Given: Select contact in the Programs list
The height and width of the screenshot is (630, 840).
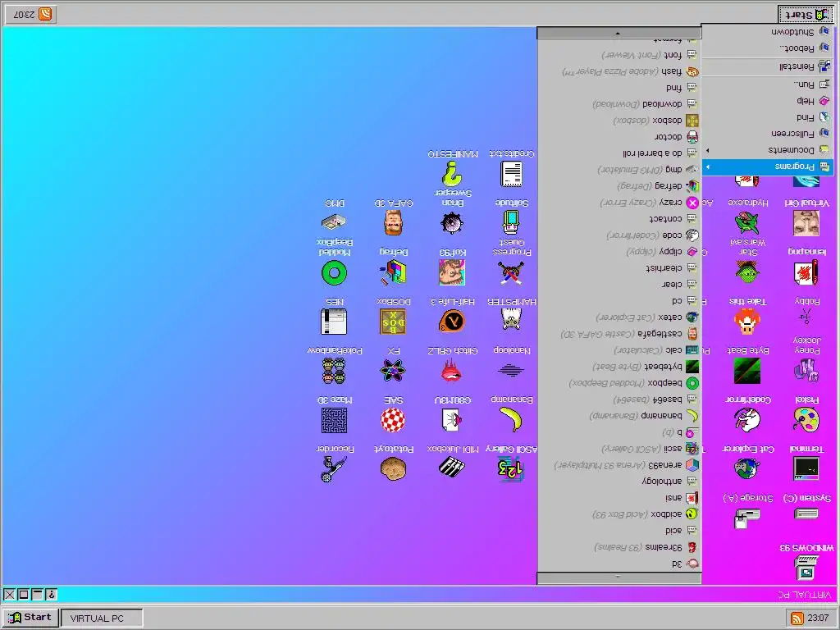Looking at the screenshot, I should pyautogui.click(x=619, y=218).
